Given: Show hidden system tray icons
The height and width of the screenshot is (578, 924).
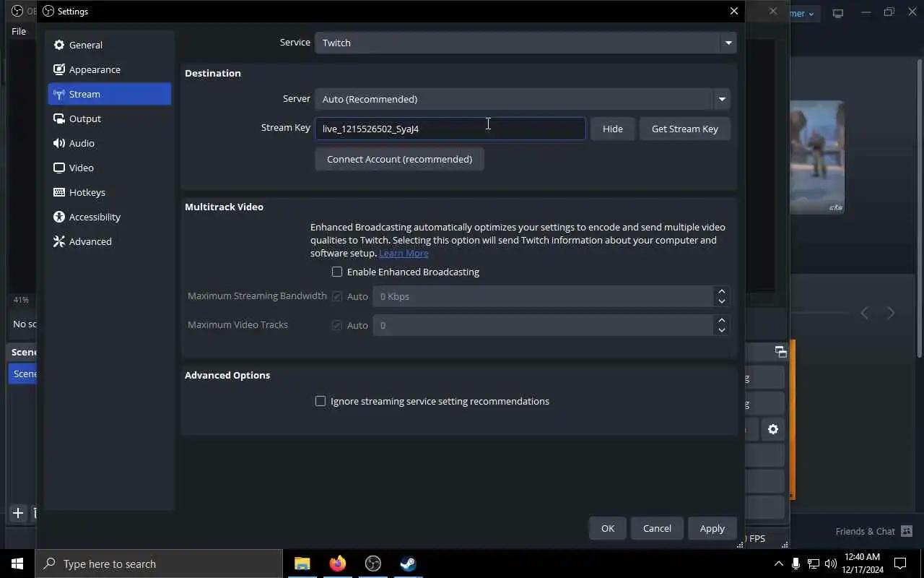Looking at the screenshot, I should 778,564.
